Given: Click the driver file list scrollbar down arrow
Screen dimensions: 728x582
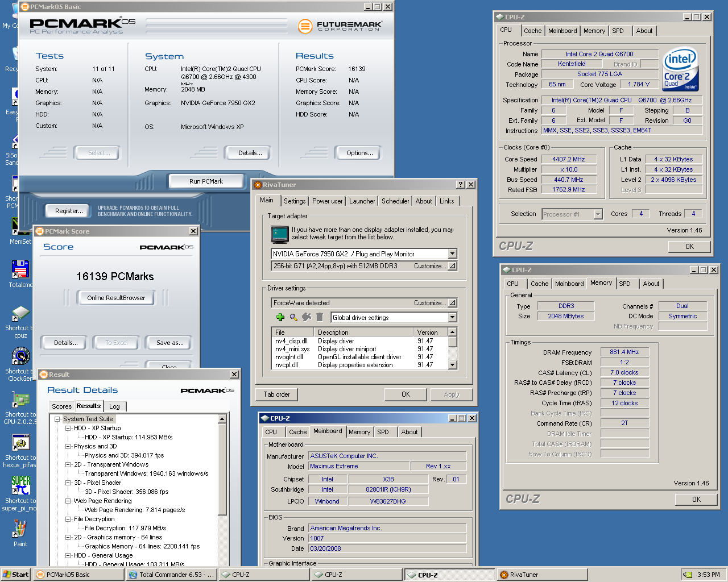Looking at the screenshot, I should click(453, 365).
